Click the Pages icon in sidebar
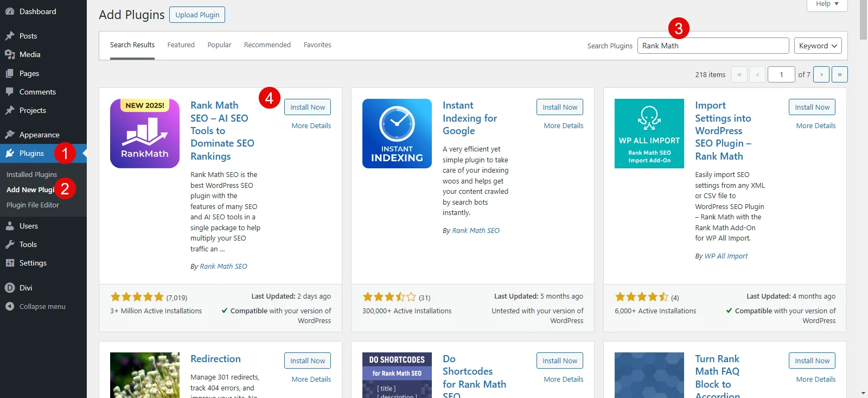The image size is (868, 398). 10,73
